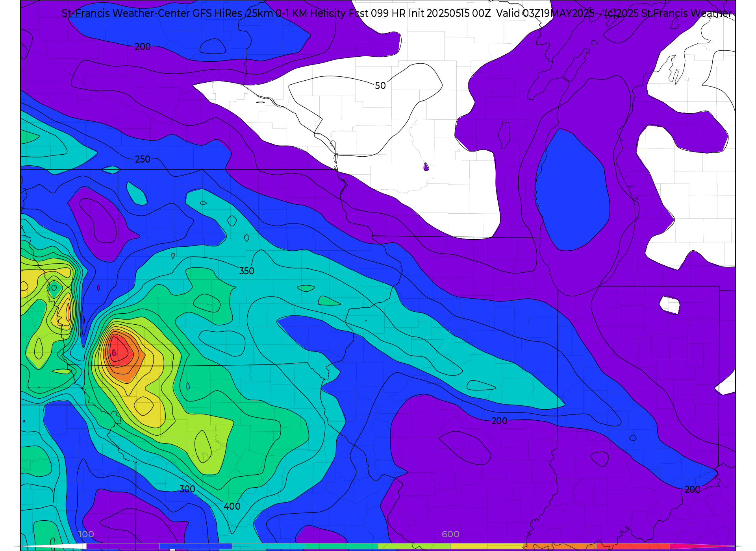Click the blue segment of the color bar

point(196,546)
